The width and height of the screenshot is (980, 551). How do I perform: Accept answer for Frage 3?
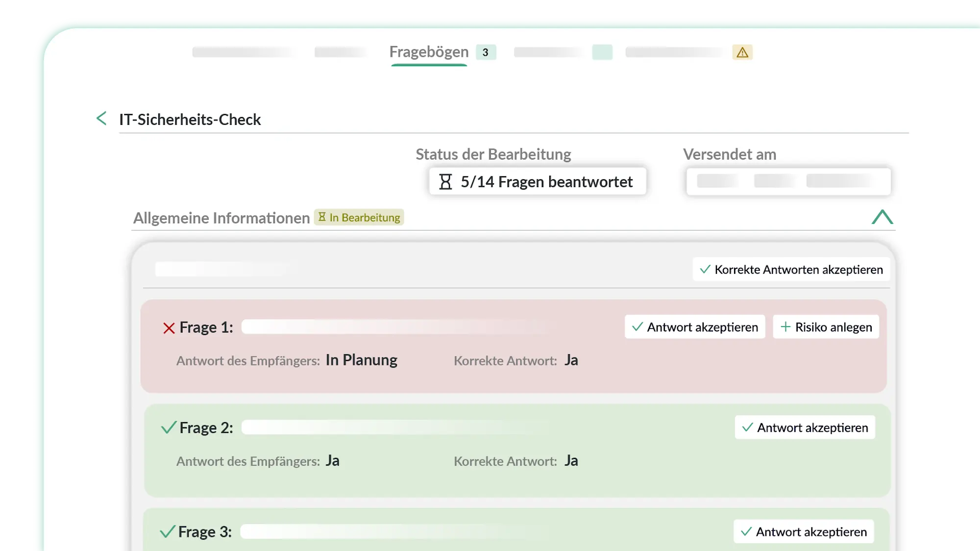(x=804, y=532)
